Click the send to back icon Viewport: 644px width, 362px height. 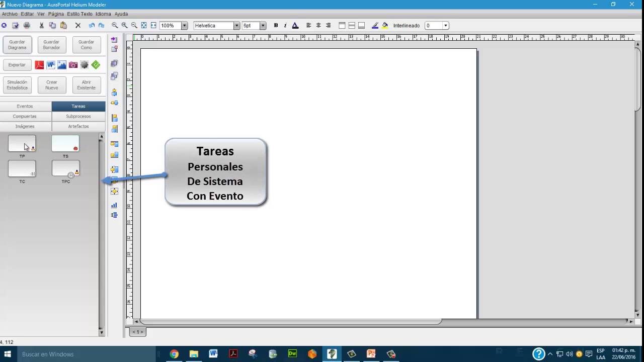coord(114,76)
